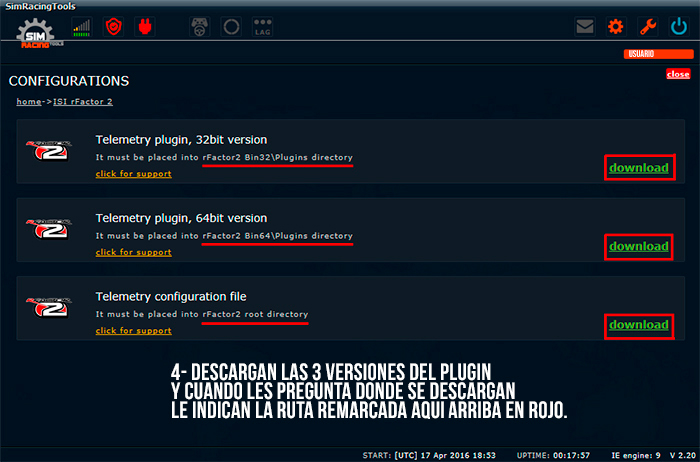
Task: Open support link for 32bit plugin
Action: [x=133, y=173]
